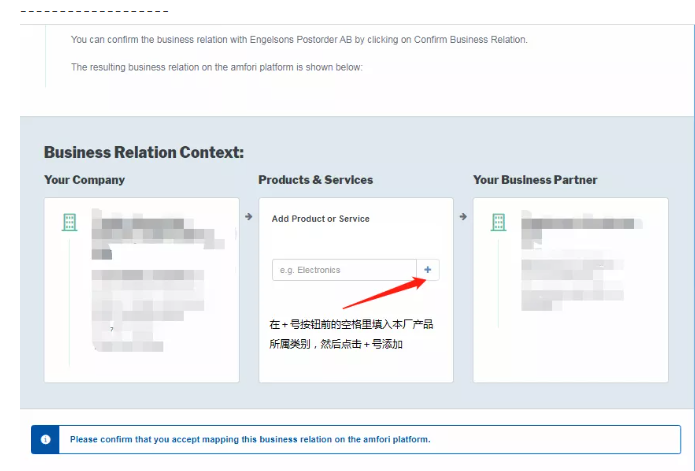Image resolution: width=695 pixels, height=471 pixels.
Task: Click the 'Add Product or Service' label
Action: click(320, 219)
